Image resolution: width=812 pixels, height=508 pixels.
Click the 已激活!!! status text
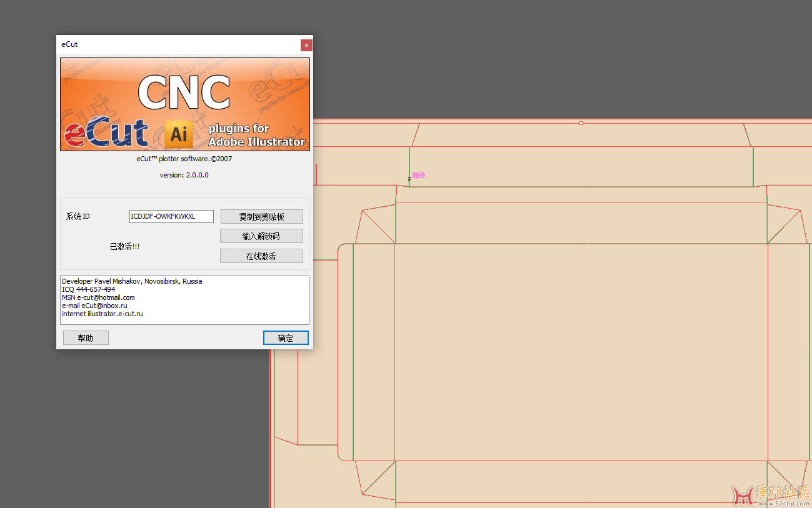coord(125,247)
